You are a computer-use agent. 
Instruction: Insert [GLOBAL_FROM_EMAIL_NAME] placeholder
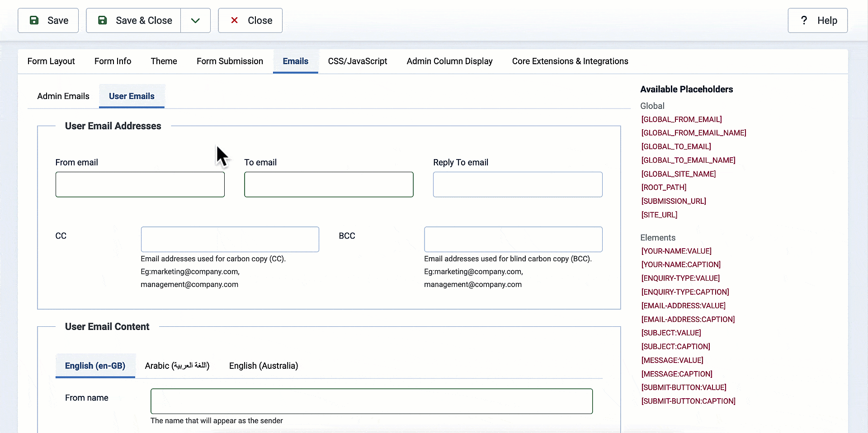[693, 133]
